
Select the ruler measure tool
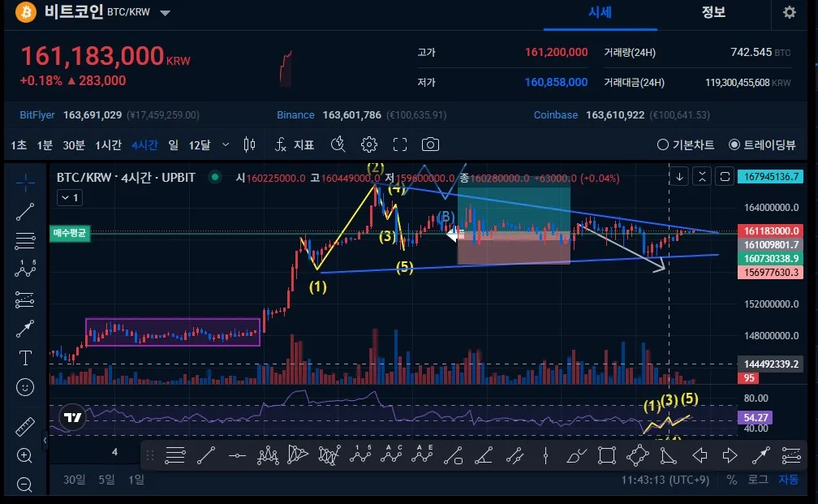(25, 427)
